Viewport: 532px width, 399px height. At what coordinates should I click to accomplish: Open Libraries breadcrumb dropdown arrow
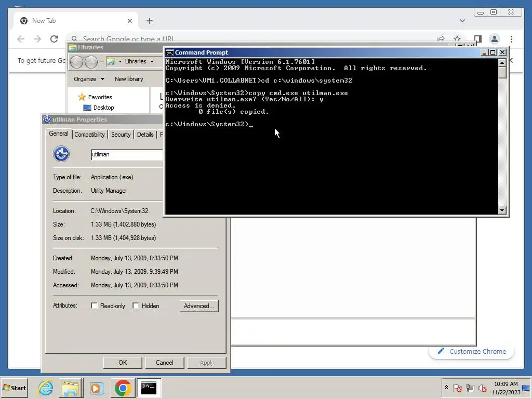120,62
